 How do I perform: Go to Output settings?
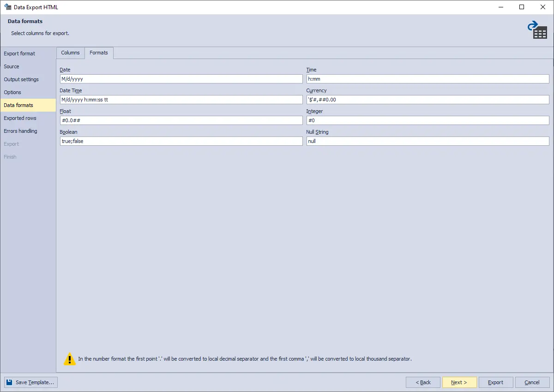(20, 79)
